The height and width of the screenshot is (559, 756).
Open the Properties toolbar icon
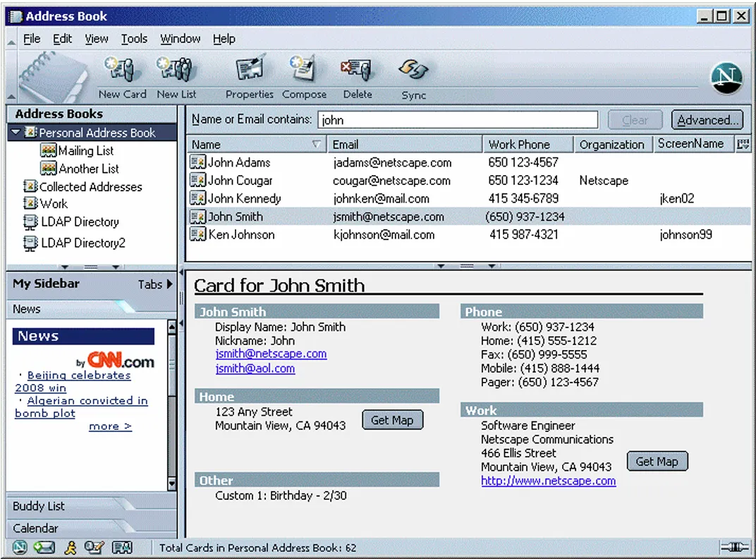point(249,74)
